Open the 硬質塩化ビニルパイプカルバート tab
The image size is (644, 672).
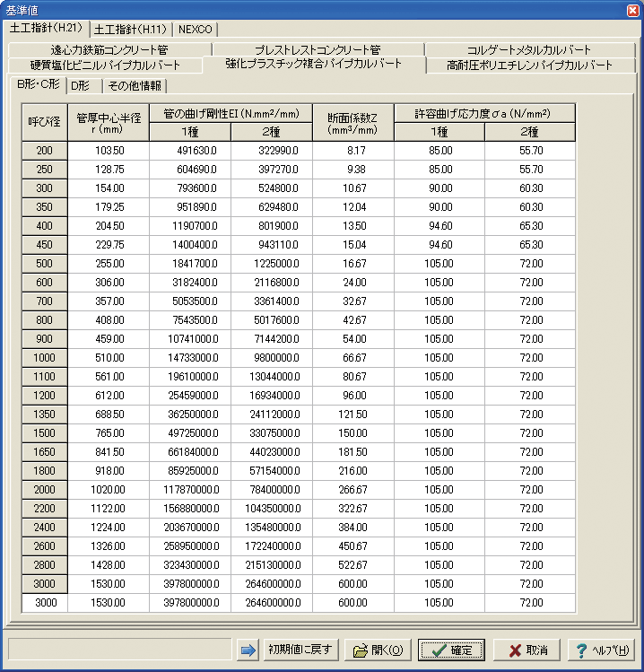coord(105,65)
